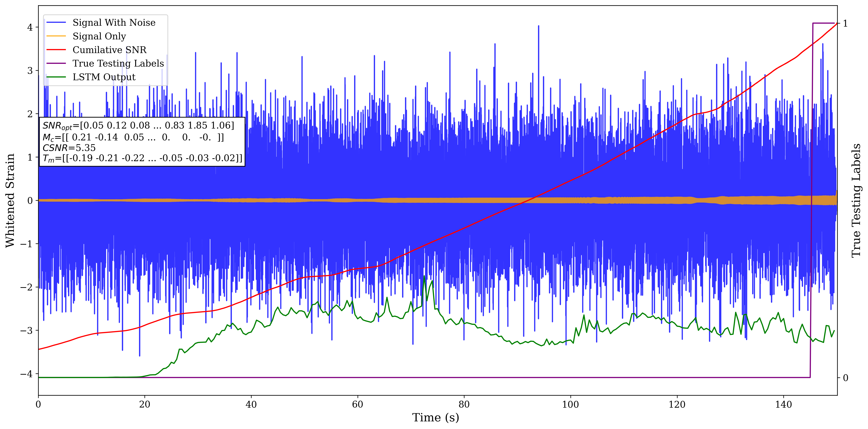This screenshot has height=429, width=868.
Task: Click the y-axis tick label 4
Action: (x=30, y=27)
